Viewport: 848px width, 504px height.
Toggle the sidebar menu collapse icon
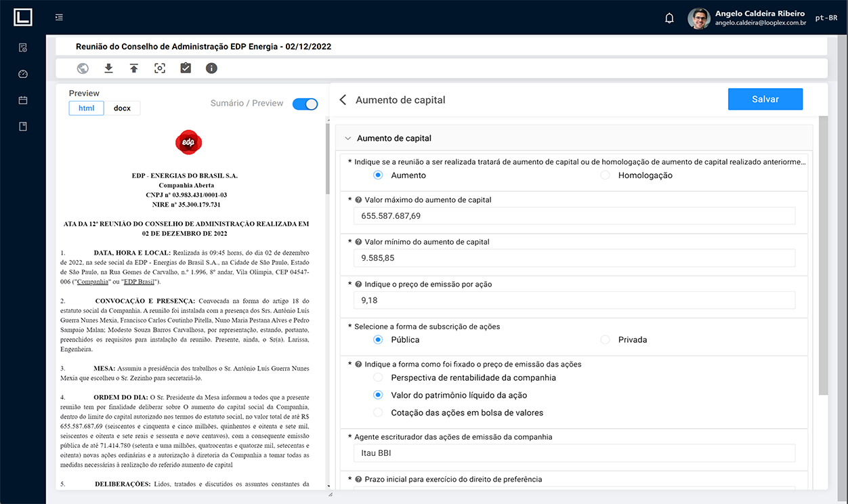coord(60,17)
